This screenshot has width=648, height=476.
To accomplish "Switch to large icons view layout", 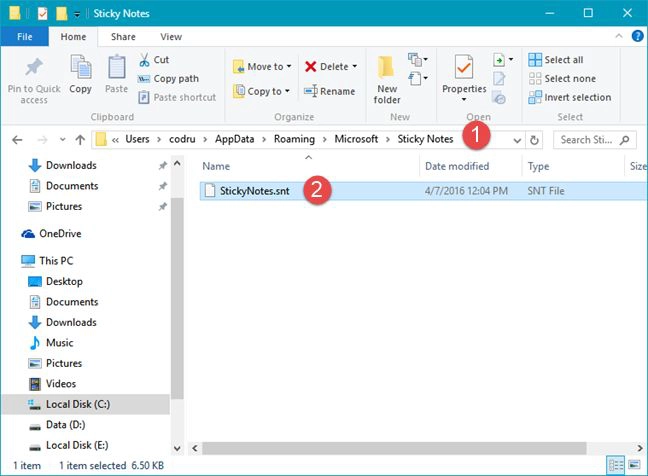I will [x=634, y=466].
